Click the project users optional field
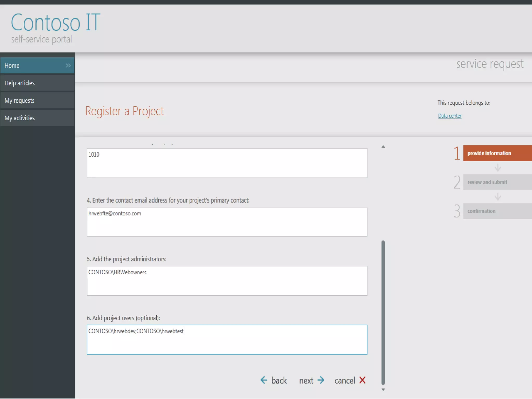Screen dimensions: 532x399 [227, 340]
